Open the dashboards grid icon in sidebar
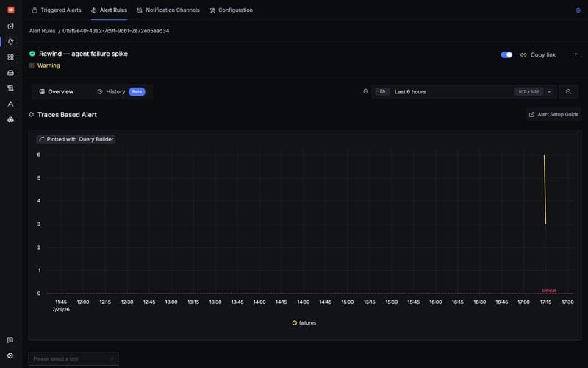 10,57
